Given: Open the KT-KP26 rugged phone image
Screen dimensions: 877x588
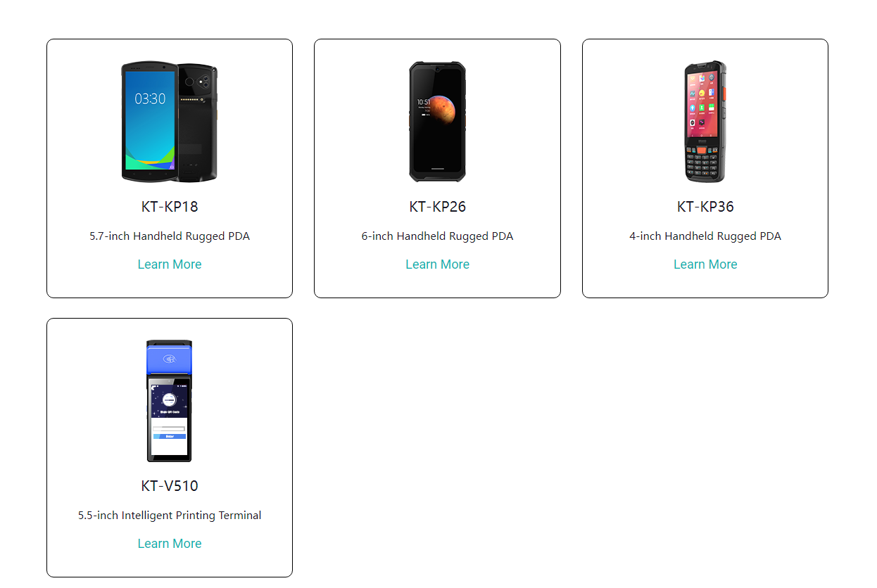Looking at the screenshot, I should [437, 122].
